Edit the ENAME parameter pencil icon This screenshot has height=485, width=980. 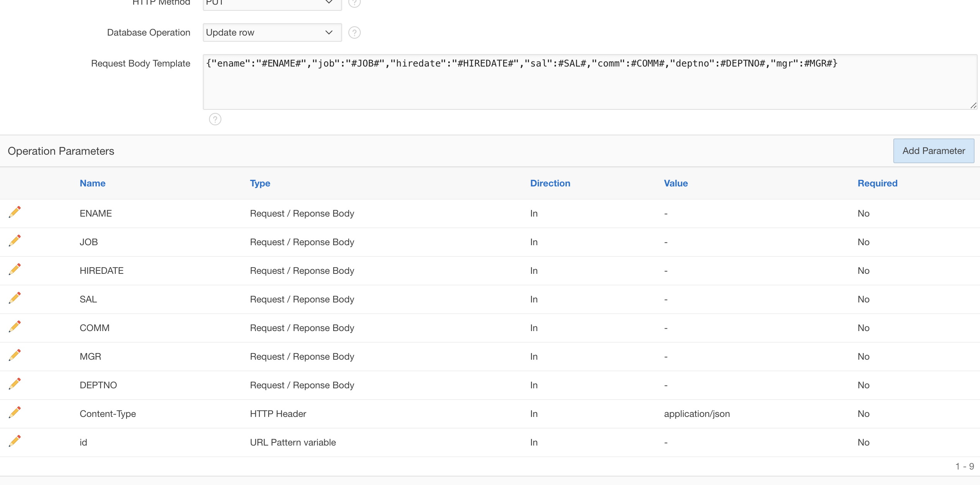tap(15, 212)
